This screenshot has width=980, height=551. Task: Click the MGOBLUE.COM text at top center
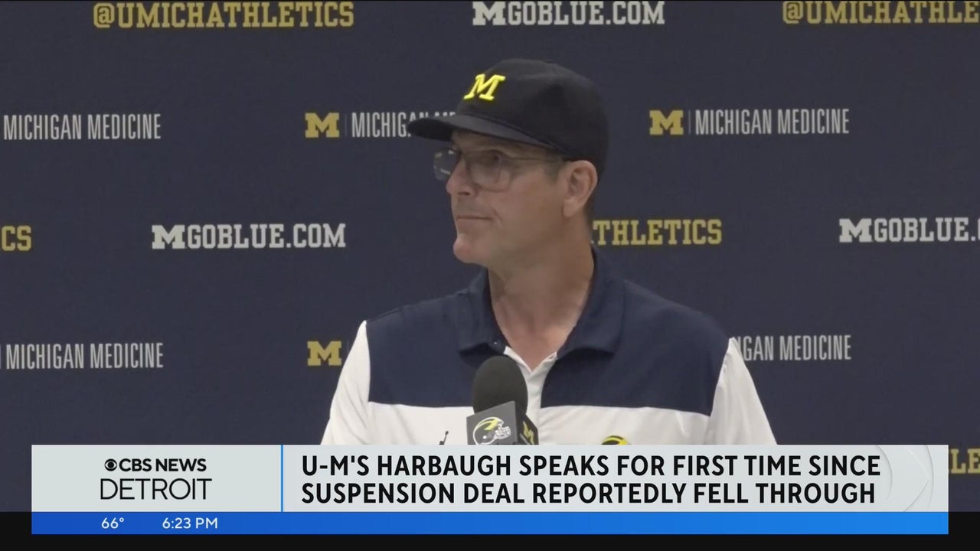[568, 13]
